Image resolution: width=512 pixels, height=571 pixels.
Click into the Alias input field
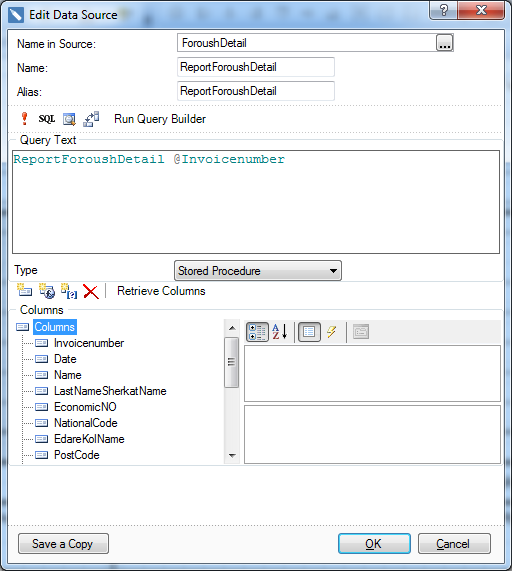256,91
